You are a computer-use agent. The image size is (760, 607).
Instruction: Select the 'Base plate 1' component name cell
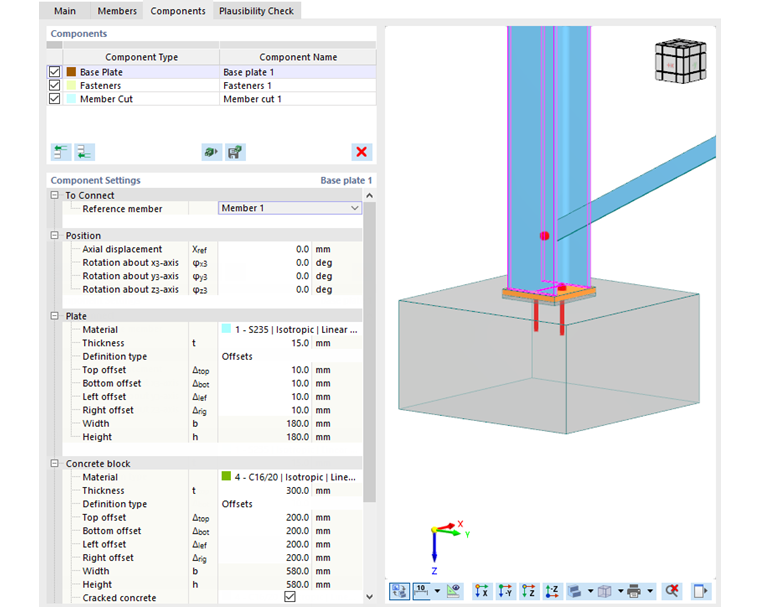(x=298, y=72)
